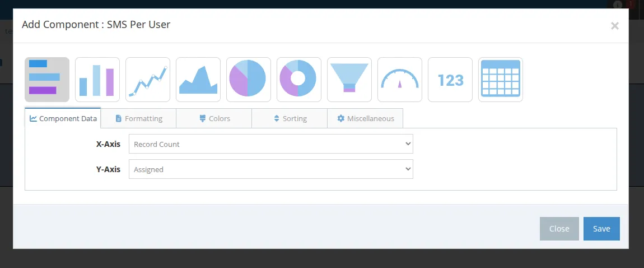Click the info icon behind the dialog

click(617, 4)
